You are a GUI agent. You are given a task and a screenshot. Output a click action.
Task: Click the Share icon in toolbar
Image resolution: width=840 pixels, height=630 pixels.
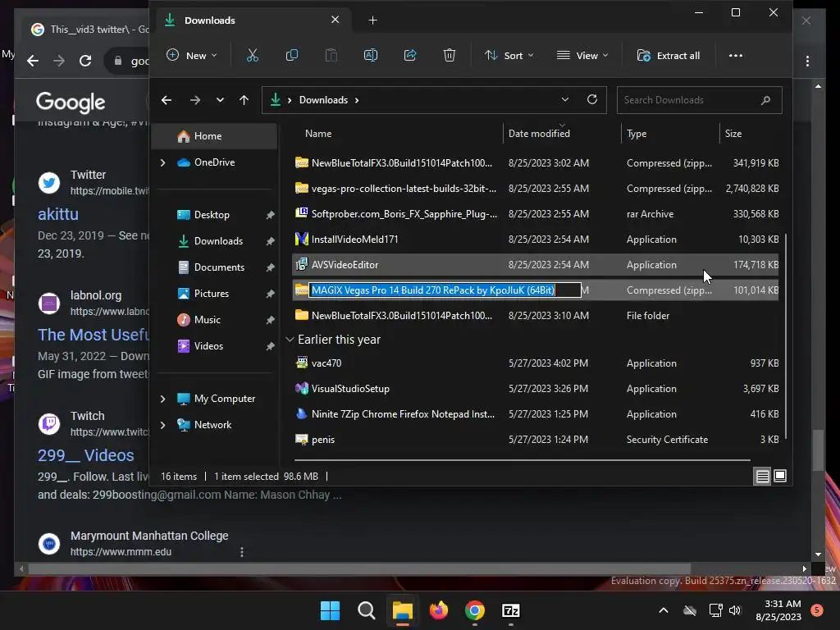click(x=410, y=55)
